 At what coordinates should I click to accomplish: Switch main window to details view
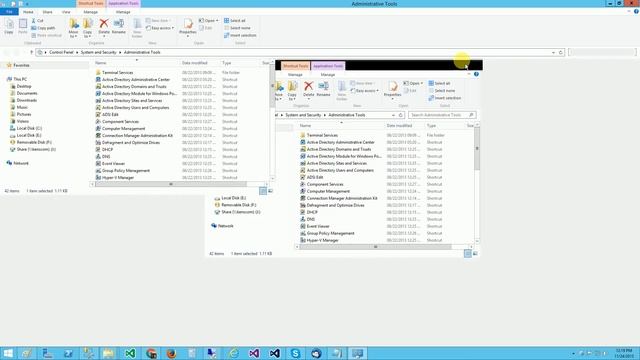[x=263, y=191]
